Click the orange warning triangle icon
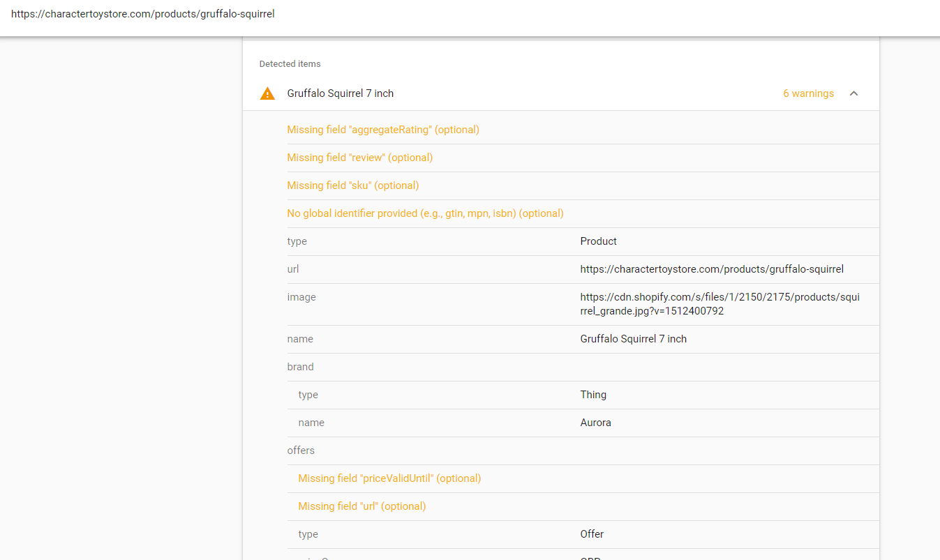The width and height of the screenshot is (940, 560). [267, 93]
